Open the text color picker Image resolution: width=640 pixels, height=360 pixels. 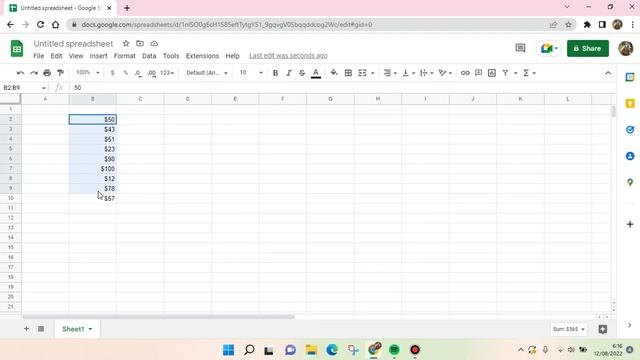click(x=316, y=73)
